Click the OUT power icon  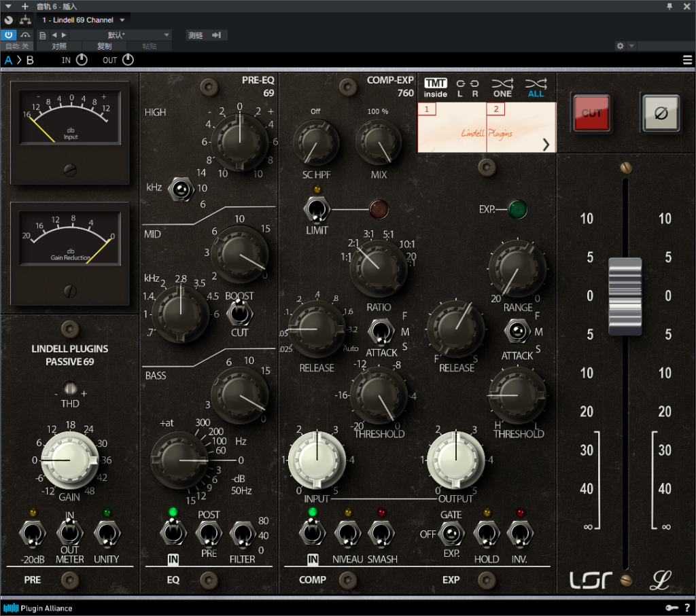(128, 60)
